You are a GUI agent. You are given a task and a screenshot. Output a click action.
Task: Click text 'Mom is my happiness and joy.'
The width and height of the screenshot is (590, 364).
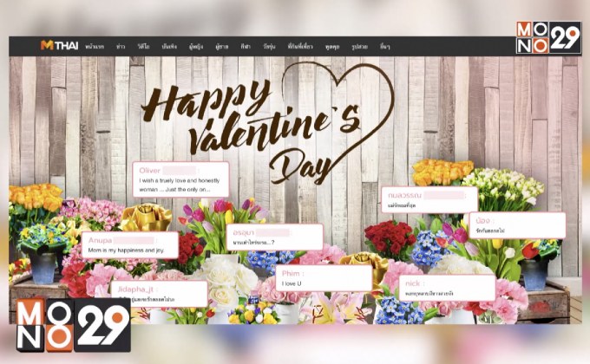click(126, 250)
